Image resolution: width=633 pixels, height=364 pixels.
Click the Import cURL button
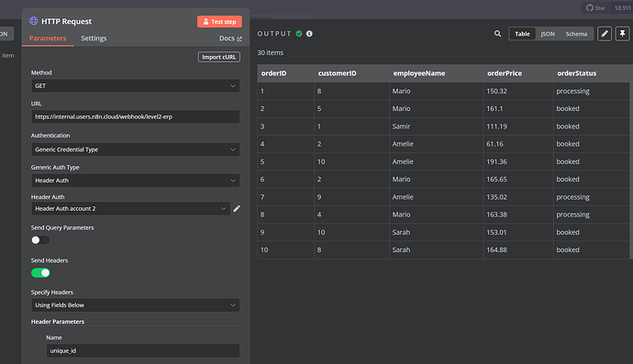[x=219, y=57]
